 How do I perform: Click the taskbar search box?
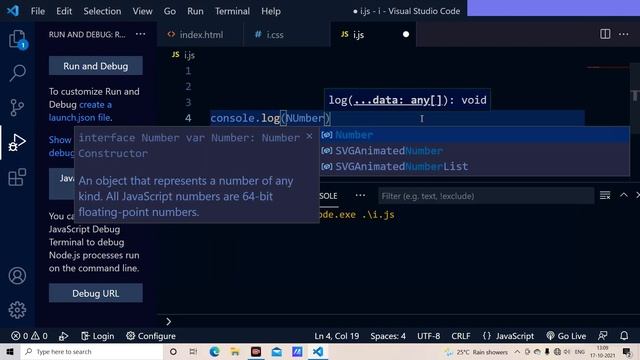[92, 351]
